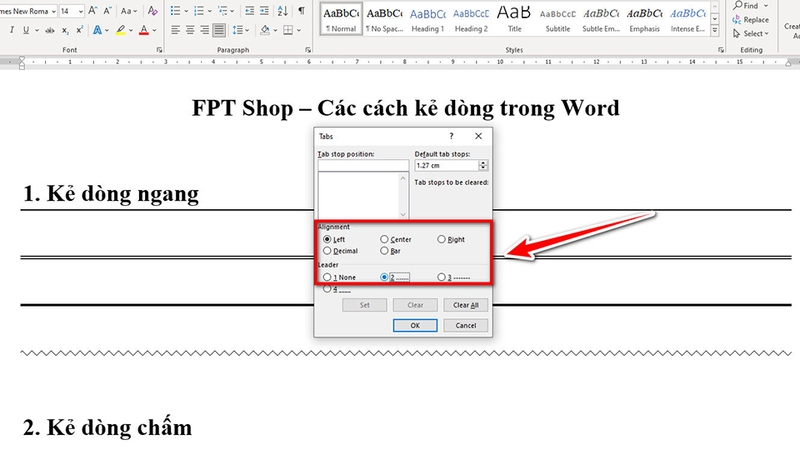
Task: Open the font size dropdown
Action: pyautogui.click(x=81, y=11)
